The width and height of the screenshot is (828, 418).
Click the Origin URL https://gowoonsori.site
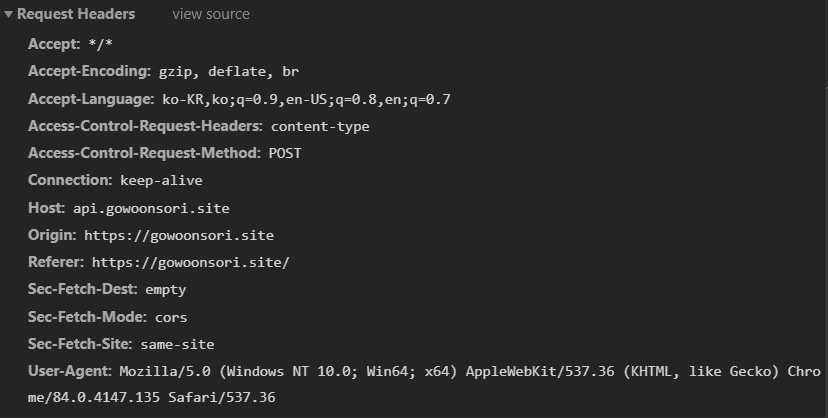click(x=179, y=235)
